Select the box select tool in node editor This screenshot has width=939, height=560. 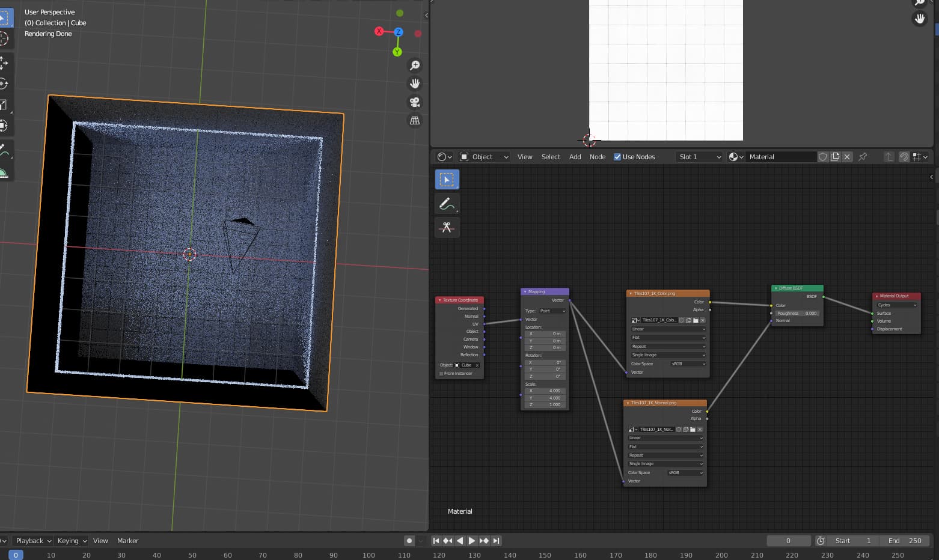447,179
